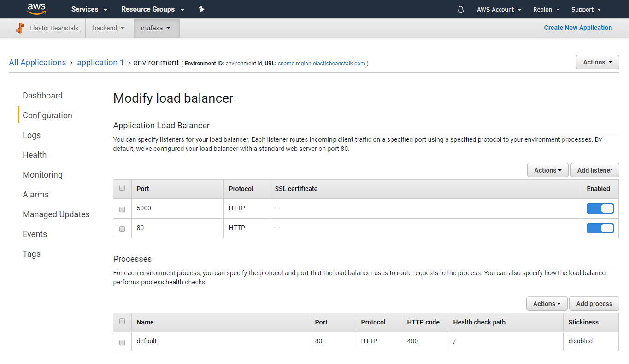Check the select-all box in listeners table
Image resolution: width=629 pixels, height=364 pixels.
tap(122, 188)
